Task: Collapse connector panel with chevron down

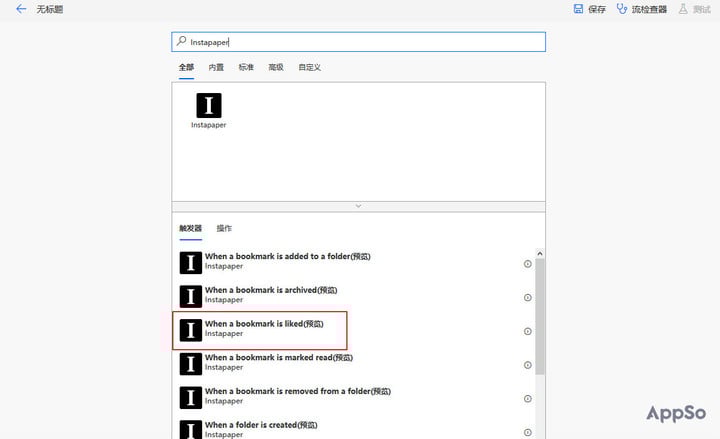Action: click(x=359, y=206)
